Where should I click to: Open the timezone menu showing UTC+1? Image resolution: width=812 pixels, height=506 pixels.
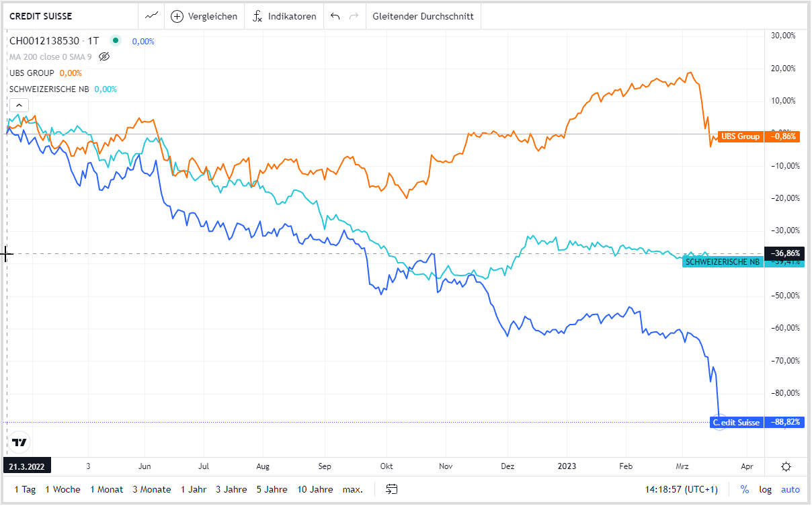[680, 489]
